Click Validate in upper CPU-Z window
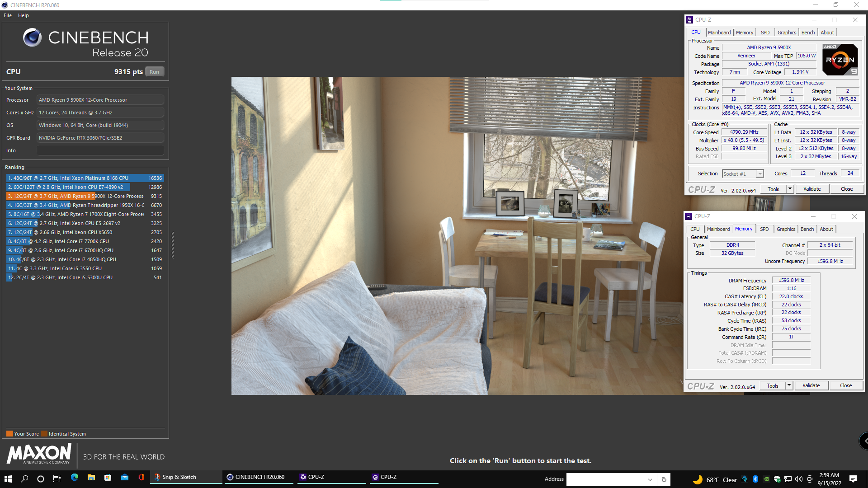 click(x=812, y=189)
